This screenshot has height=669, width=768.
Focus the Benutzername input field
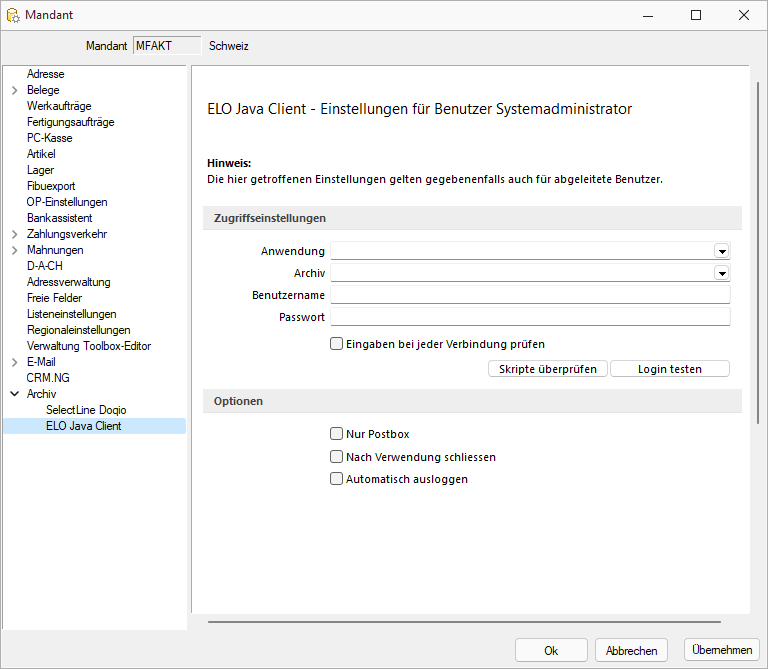click(530, 295)
